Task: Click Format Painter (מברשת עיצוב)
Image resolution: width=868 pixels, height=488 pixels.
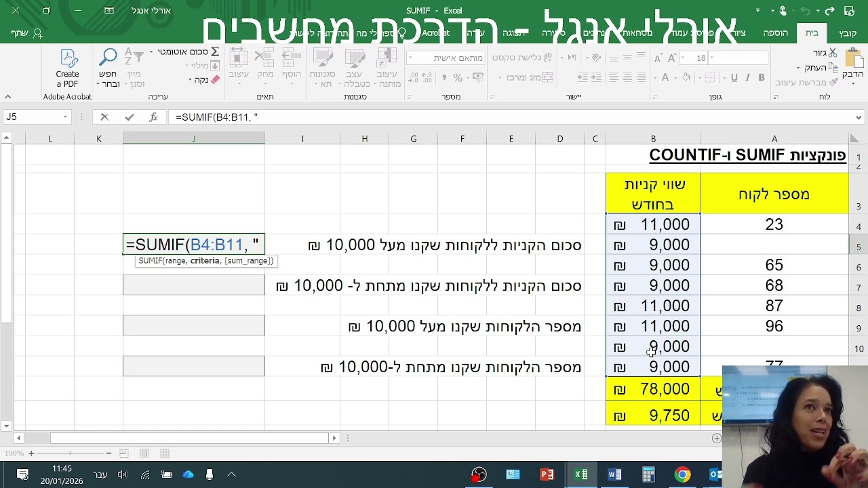Action: point(807,83)
